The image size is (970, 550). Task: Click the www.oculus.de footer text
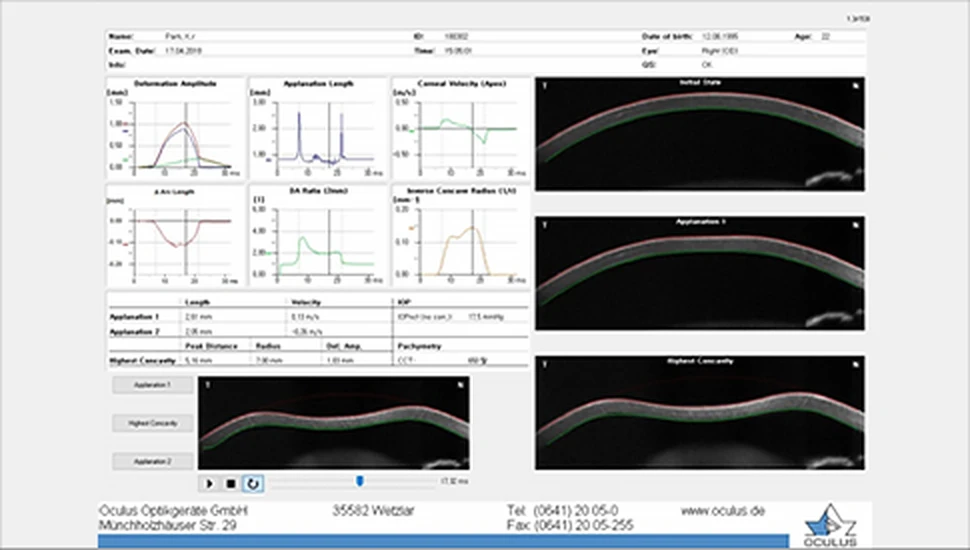(x=723, y=511)
